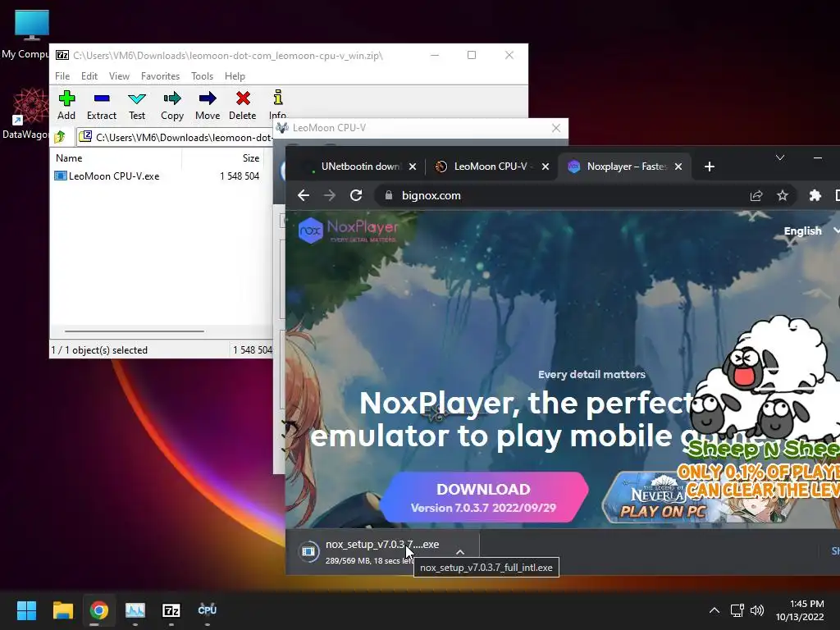Open 7-Zip View menu

[x=119, y=76]
